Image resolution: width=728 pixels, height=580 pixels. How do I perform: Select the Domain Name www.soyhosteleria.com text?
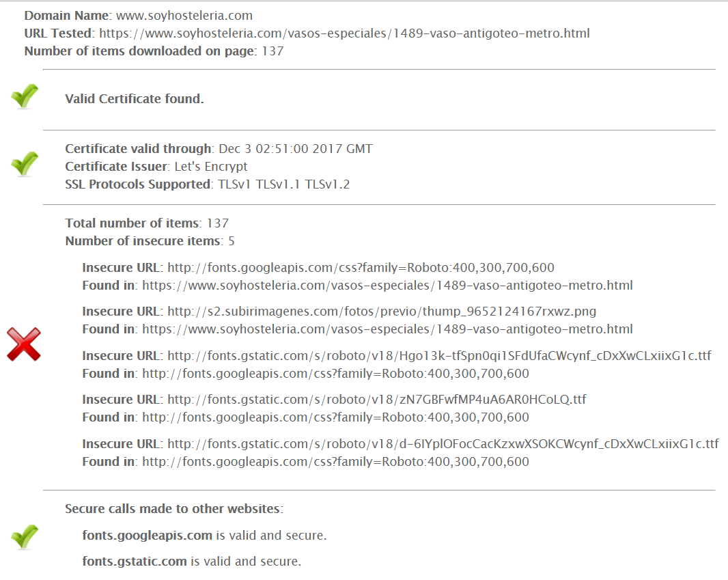click(184, 16)
